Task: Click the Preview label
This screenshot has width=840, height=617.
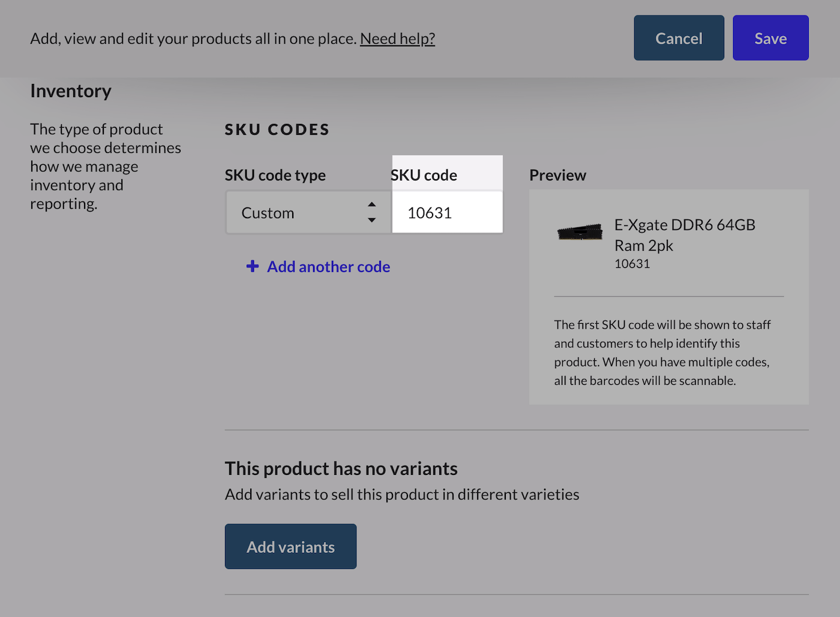Action: (557, 175)
